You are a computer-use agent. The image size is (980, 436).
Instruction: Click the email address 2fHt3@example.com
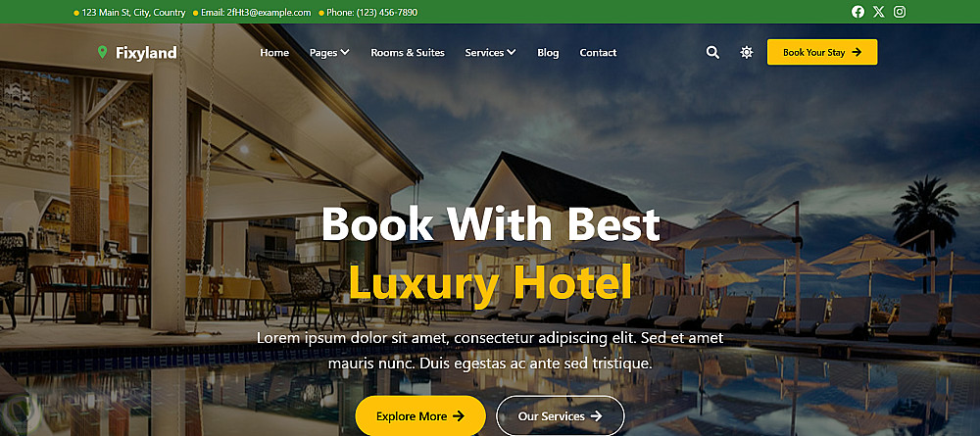pos(269,13)
